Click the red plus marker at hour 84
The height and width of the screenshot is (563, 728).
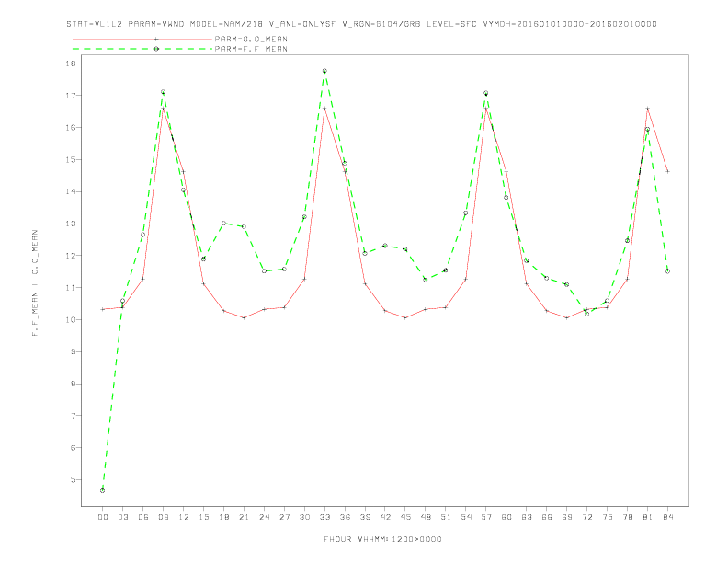(x=667, y=171)
